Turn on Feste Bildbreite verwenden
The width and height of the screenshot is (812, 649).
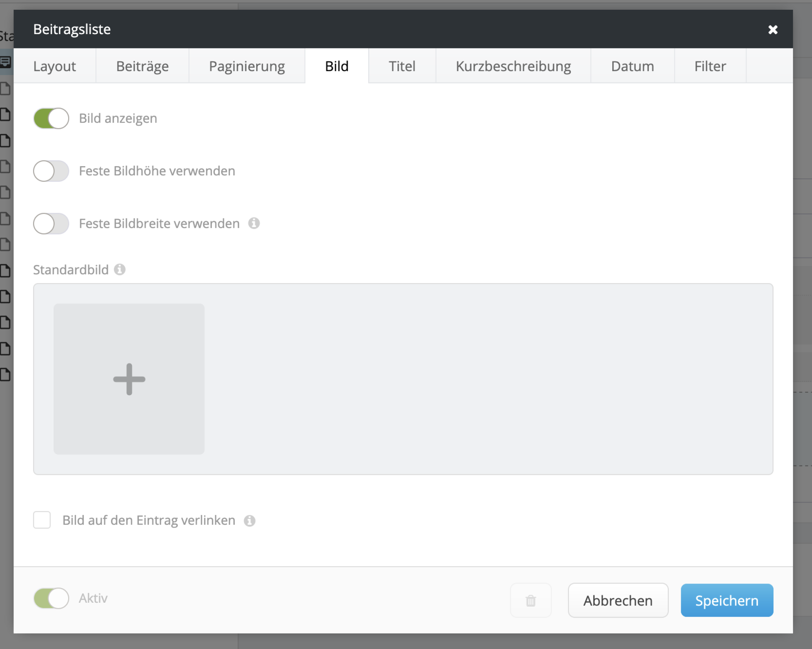pos(51,223)
